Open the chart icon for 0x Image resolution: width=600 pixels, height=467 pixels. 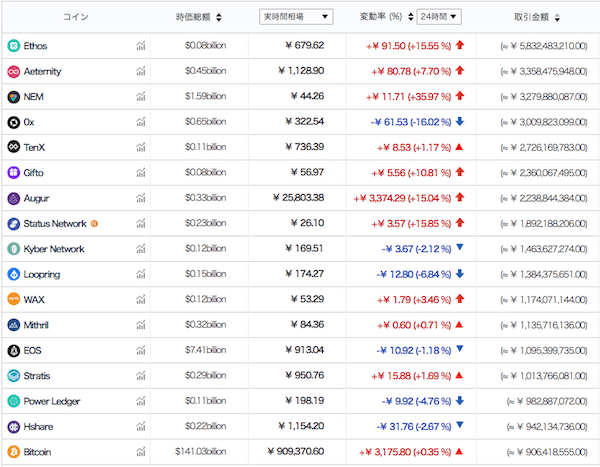(x=141, y=122)
